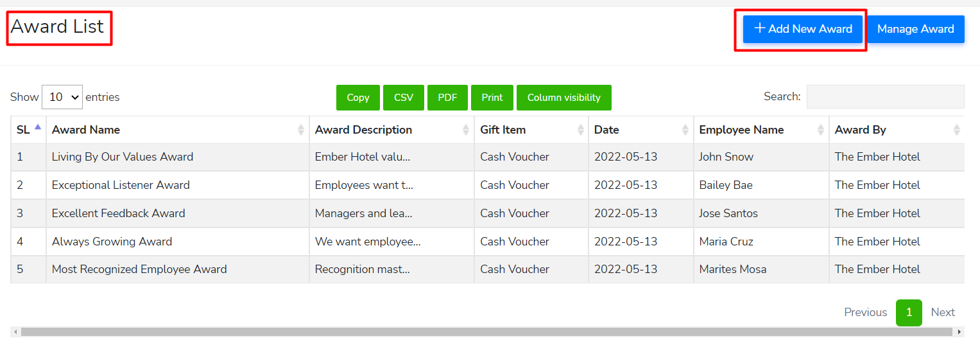Print the award list
Screen dimensions: 980x354
[492, 98]
